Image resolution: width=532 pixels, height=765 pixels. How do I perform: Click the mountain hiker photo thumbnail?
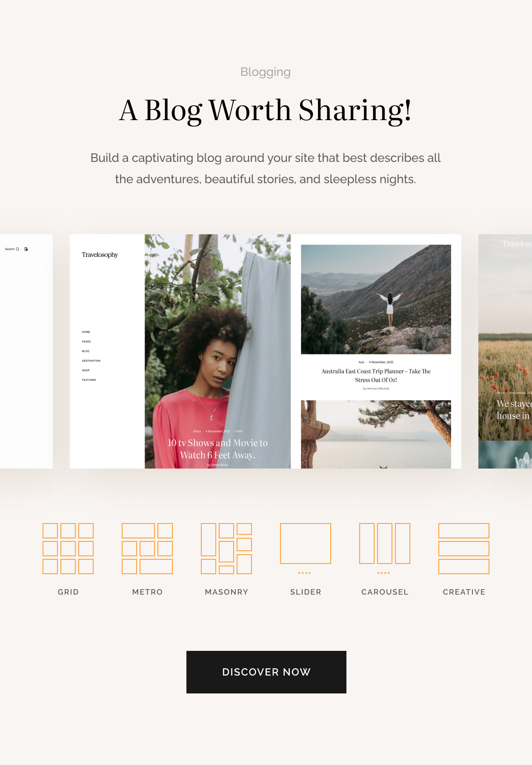(x=376, y=299)
